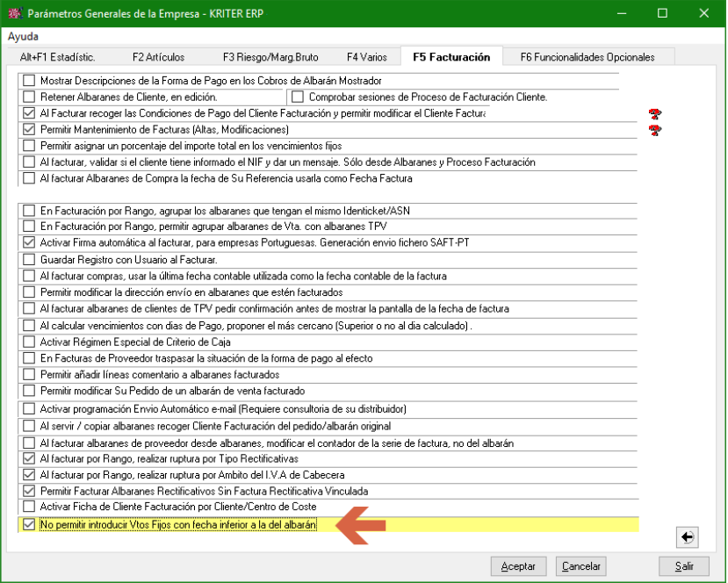Close the Parámetros Generales de la Empresa window
This screenshot has height=583, width=728.
(x=704, y=13)
